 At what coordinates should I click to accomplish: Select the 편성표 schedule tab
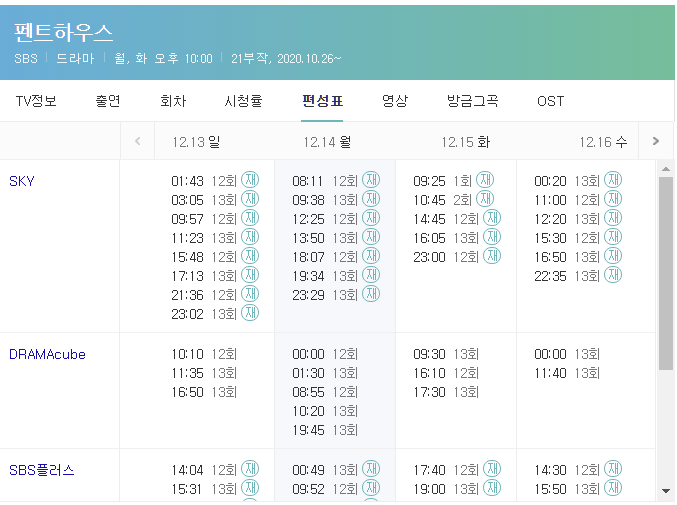322,101
